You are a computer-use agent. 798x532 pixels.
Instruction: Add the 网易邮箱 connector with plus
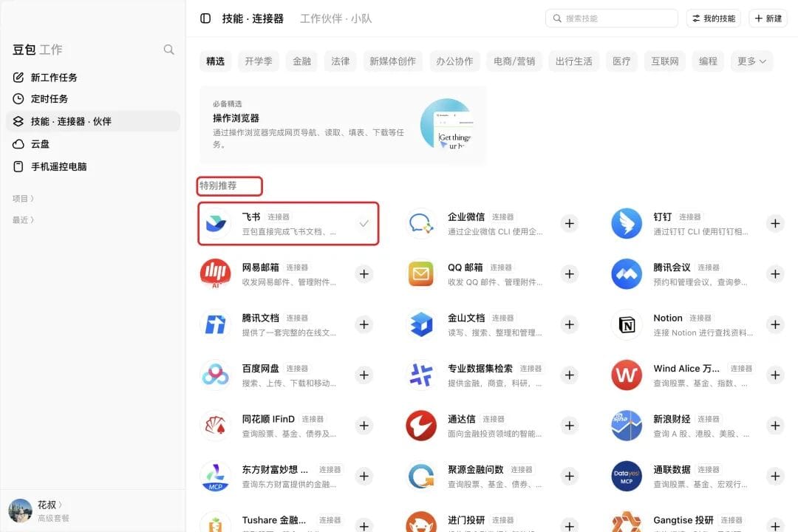pyautogui.click(x=364, y=274)
